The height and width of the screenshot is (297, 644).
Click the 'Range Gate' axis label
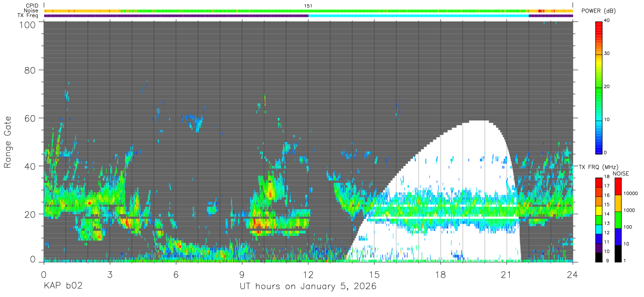point(8,142)
